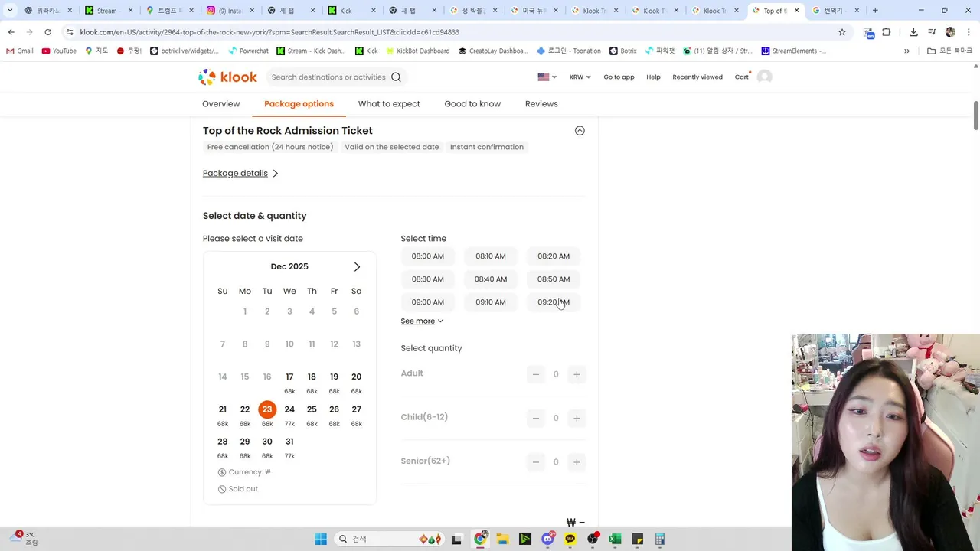Open the KRW currency dropdown

(x=580, y=77)
